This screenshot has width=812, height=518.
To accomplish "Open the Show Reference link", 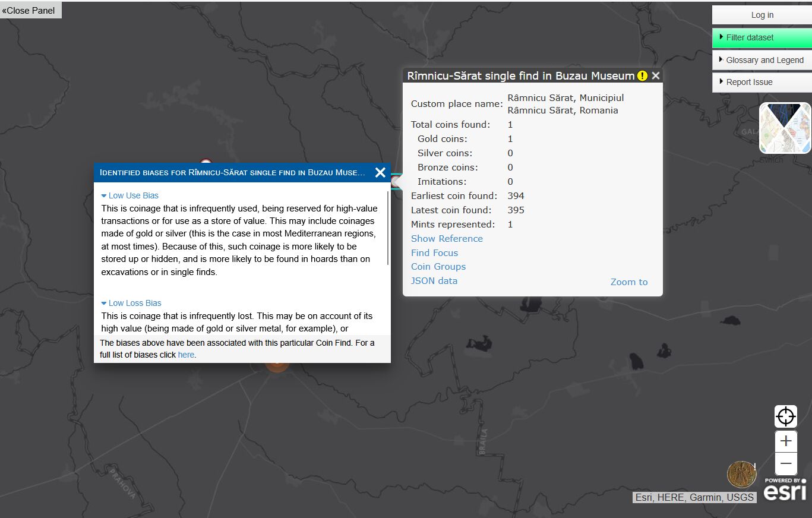I will 447,238.
